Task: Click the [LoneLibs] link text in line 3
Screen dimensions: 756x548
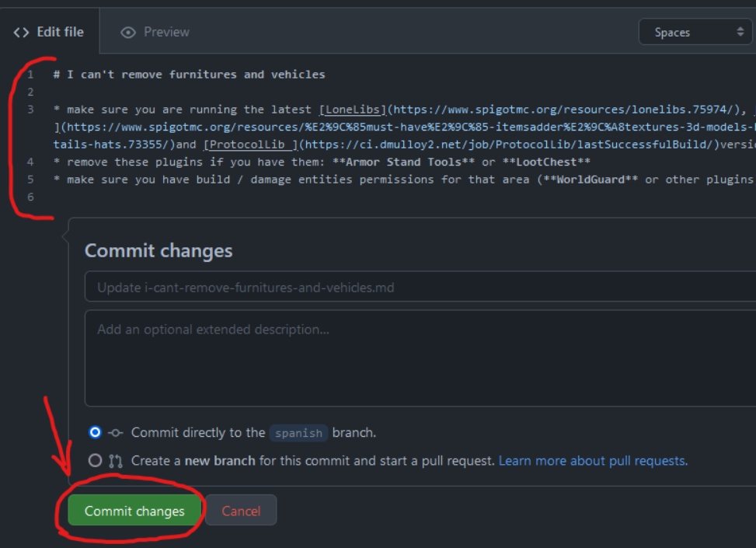Action: (x=353, y=110)
